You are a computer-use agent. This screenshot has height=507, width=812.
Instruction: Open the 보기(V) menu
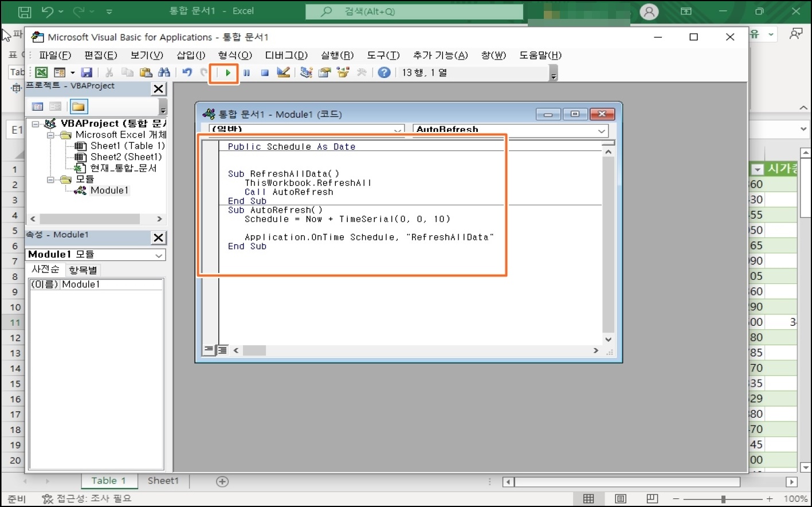pyautogui.click(x=147, y=55)
